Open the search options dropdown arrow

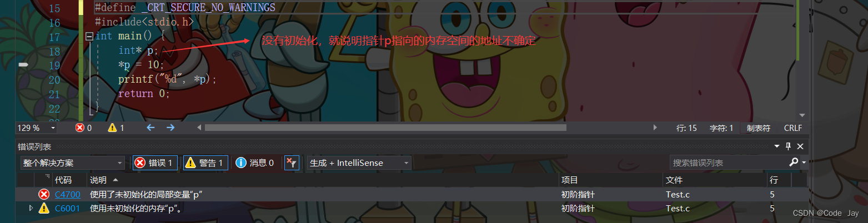click(x=804, y=163)
